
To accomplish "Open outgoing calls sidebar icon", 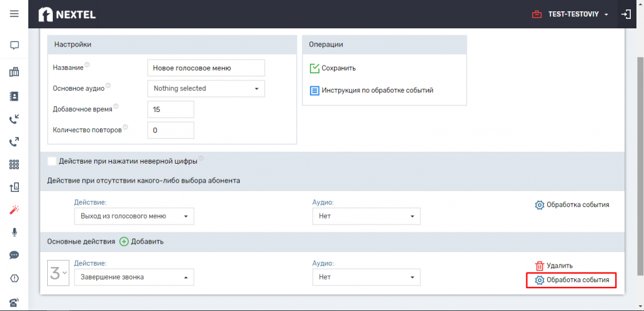I will pyautogui.click(x=14, y=143).
